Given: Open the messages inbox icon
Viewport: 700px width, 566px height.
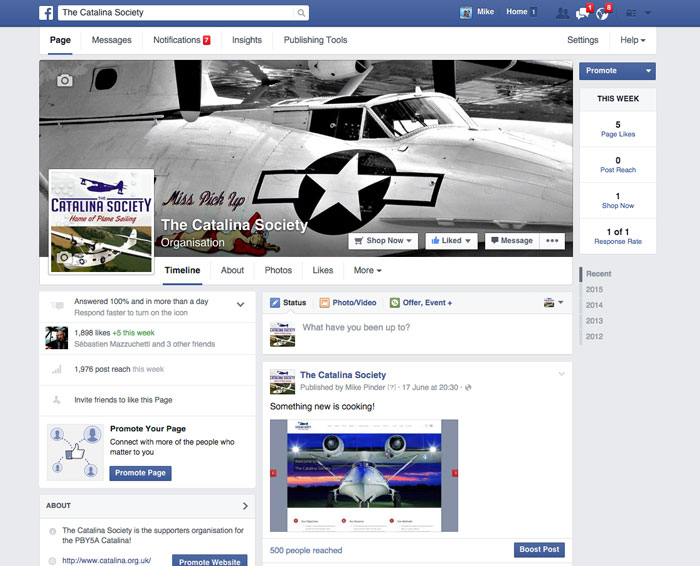Looking at the screenshot, I should [582, 13].
